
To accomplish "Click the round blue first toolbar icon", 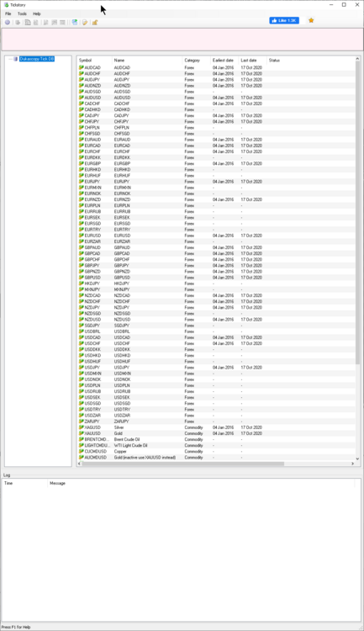I will 8,23.
